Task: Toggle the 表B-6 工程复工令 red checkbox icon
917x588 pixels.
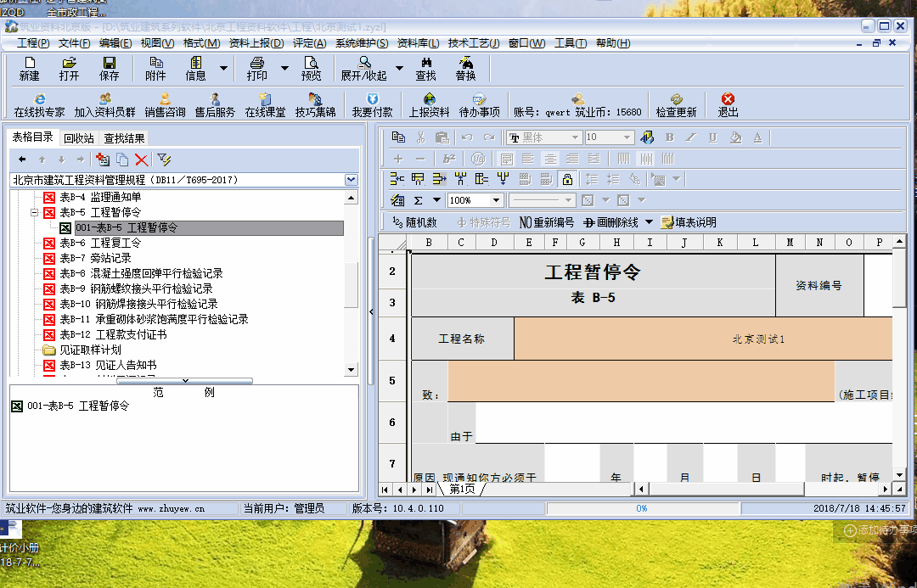Action: pos(49,244)
